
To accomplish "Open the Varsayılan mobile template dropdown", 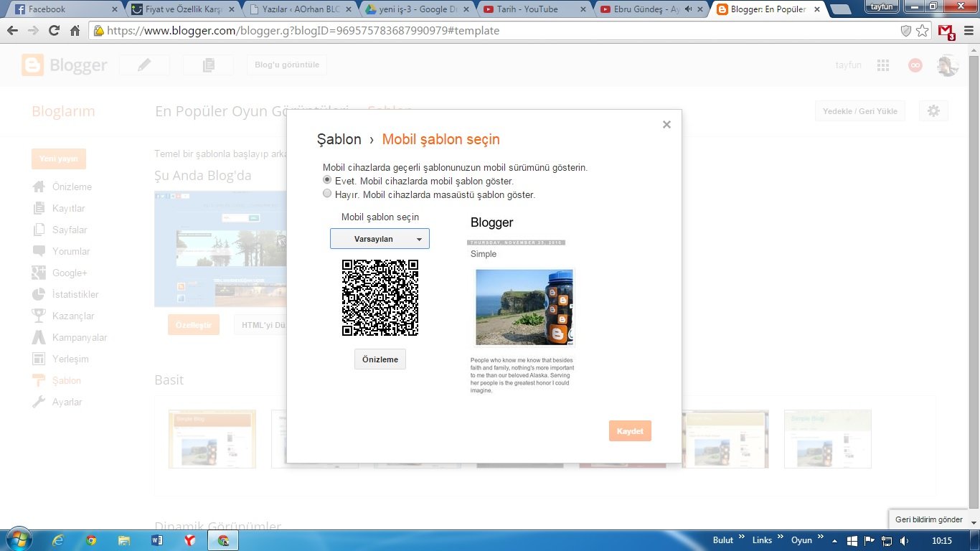I will (380, 239).
